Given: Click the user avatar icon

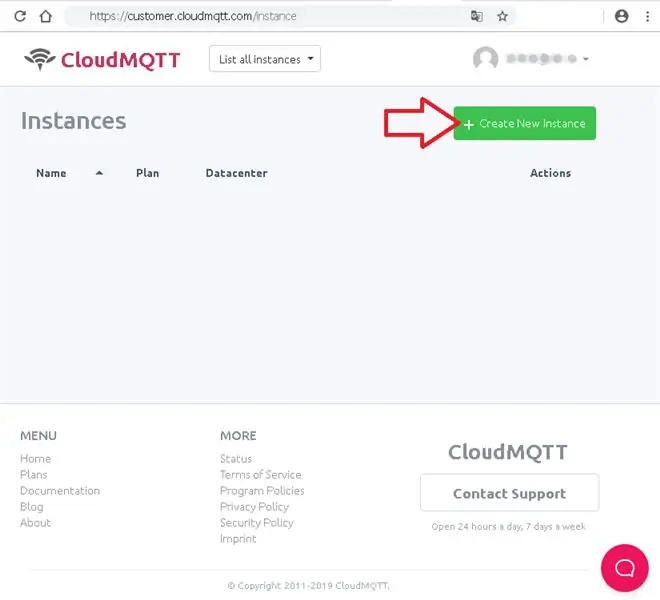Looking at the screenshot, I should pyautogui.click(x=485, y=58).
